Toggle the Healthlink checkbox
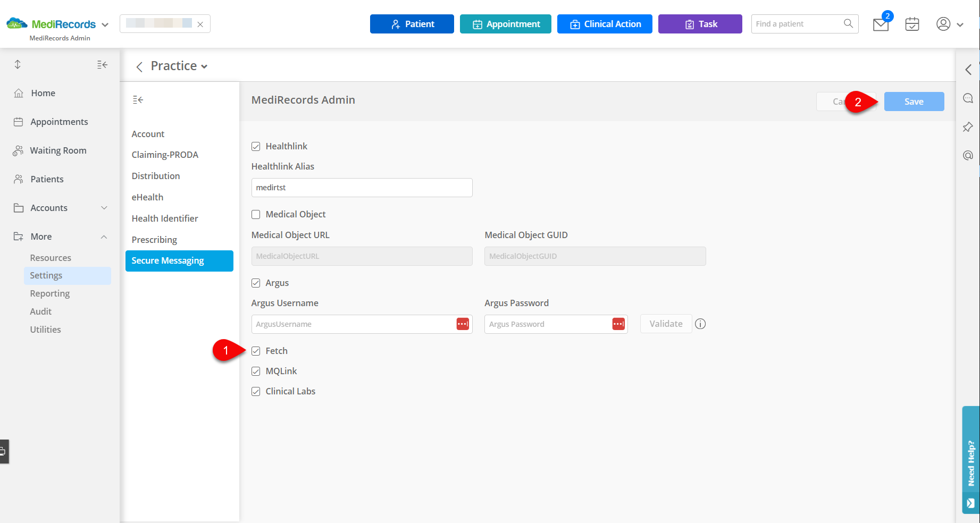 (256, 146)
